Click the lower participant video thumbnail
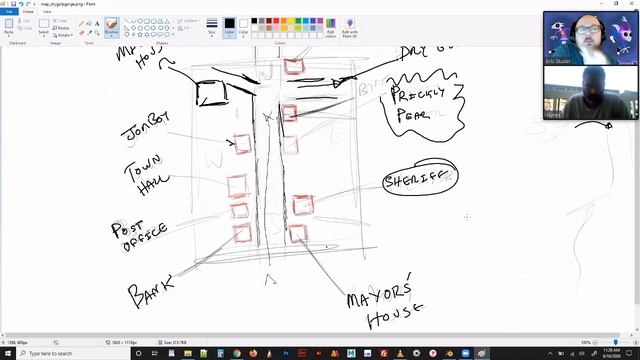640x360 pixels. point(591,92)
